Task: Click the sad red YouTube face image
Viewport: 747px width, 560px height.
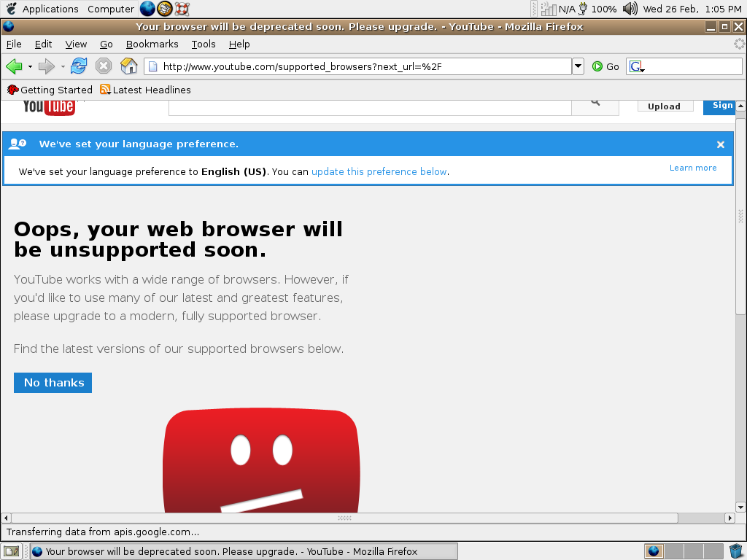Action: click(261, 461)
